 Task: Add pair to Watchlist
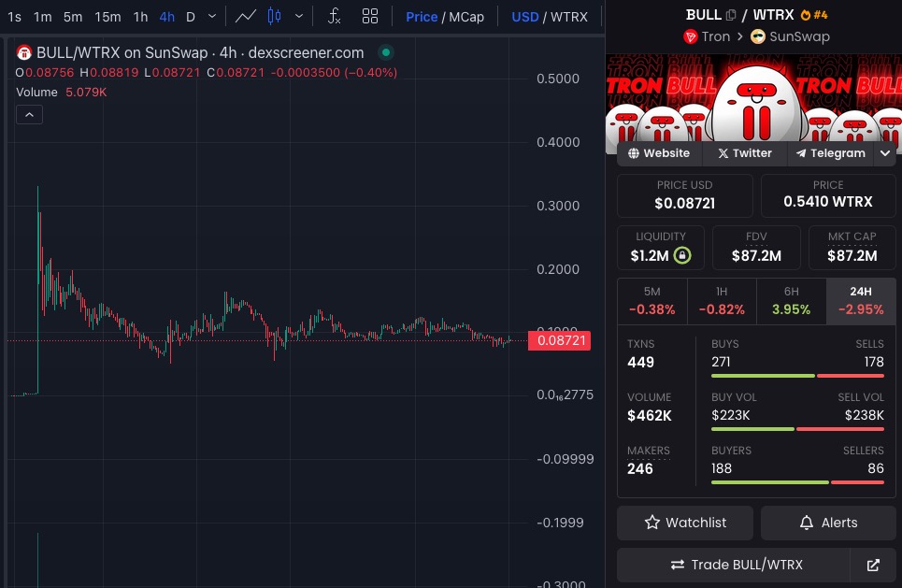685,523
